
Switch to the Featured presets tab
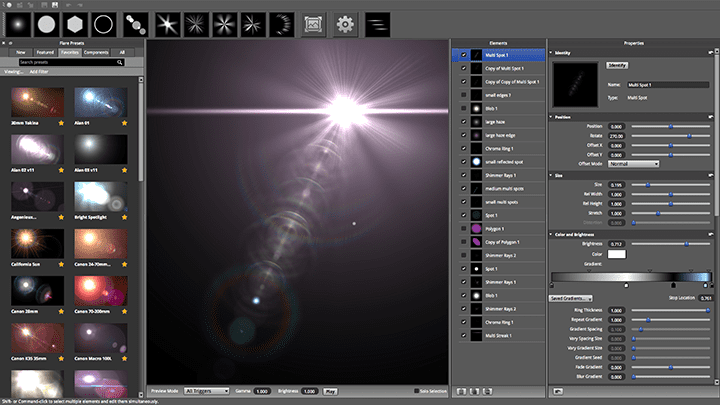[45, 51]
